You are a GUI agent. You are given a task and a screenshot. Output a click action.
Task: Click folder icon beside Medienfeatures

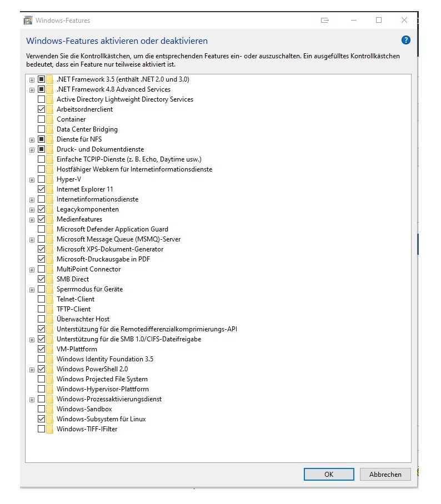tap(49, 219)
